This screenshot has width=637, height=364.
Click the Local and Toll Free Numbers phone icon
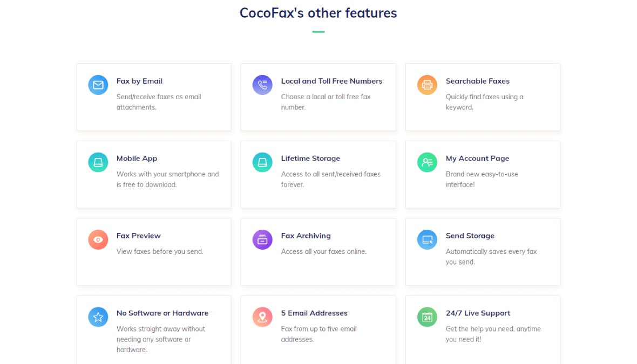(x=262, y=85)
